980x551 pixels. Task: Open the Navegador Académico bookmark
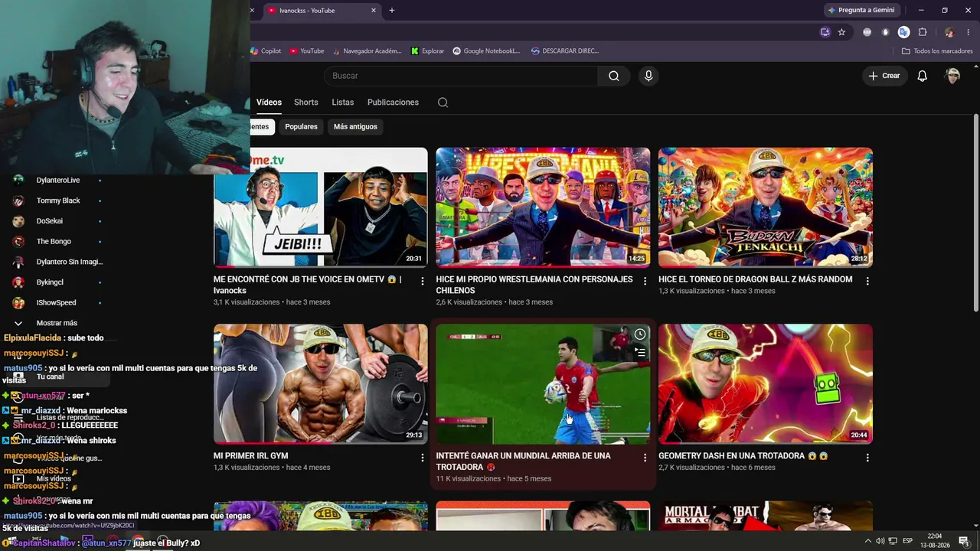point(367,51)
